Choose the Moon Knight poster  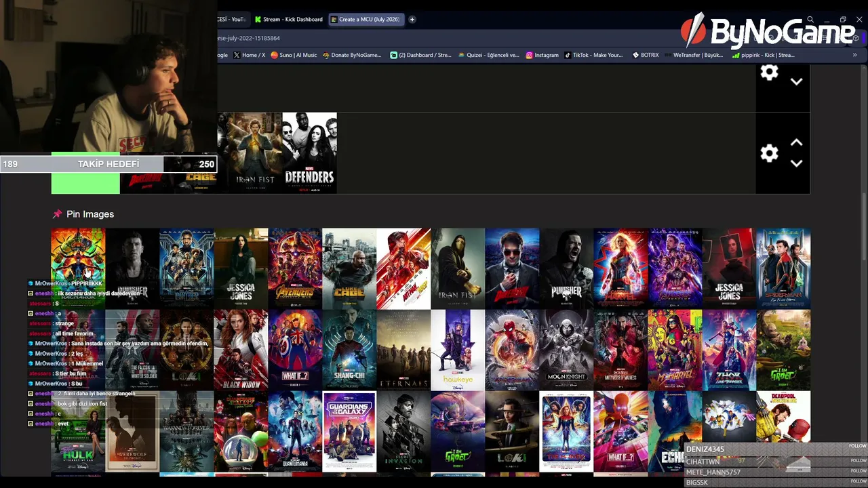click(566, 350)
